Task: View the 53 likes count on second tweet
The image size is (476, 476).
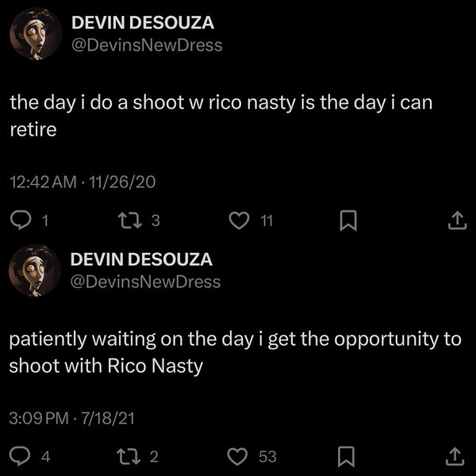Action: [x=267, y=455]
